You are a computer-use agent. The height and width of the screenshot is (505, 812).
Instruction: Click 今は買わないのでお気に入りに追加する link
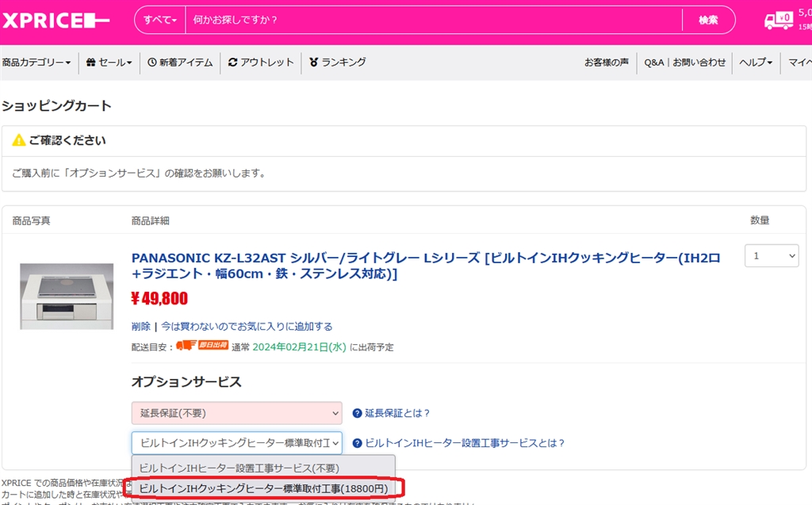[x=247, y=327]
